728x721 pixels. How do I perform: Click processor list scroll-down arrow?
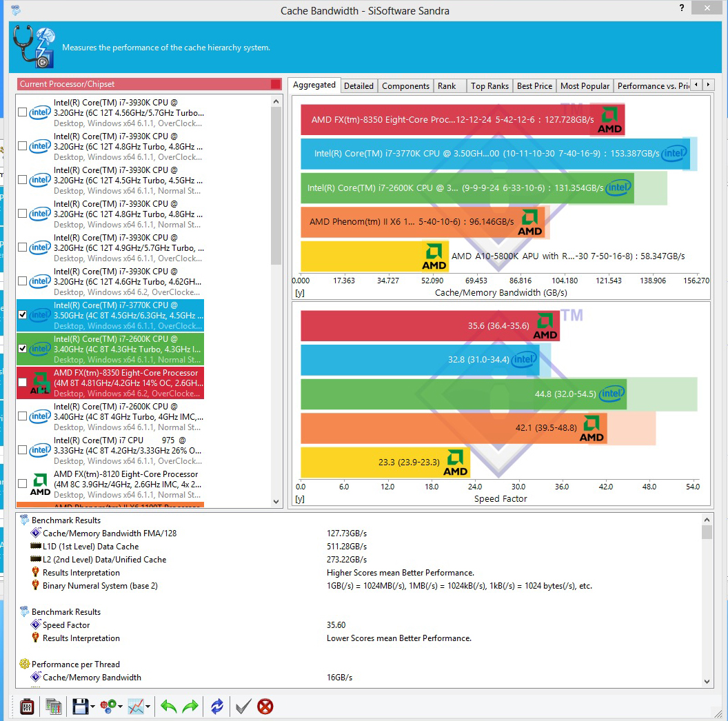coord(276,501)
